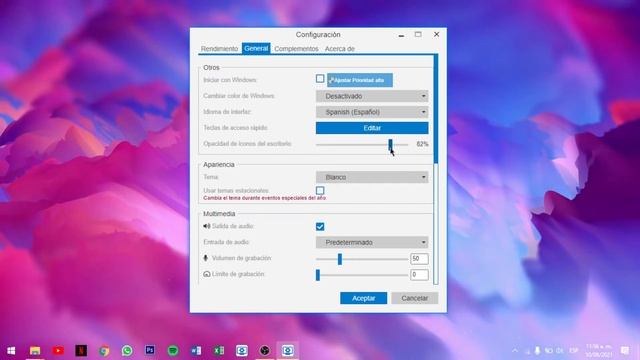Click the Configuración window title
640x360 pixels.
[318, 35]
